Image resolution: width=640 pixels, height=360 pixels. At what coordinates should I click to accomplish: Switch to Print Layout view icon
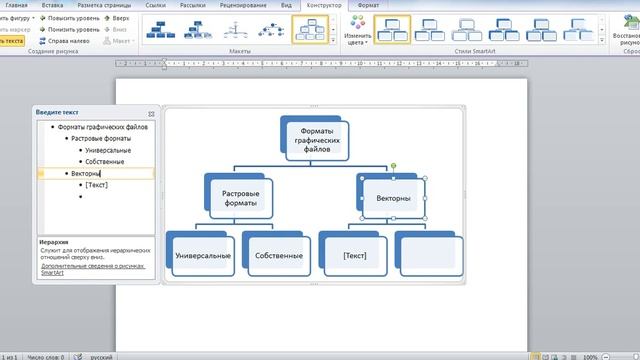(536, 357)
